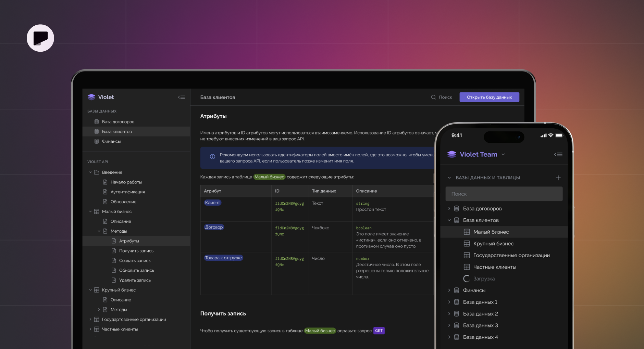Click the Violet logo in desktop sidebar

(91, 97)
